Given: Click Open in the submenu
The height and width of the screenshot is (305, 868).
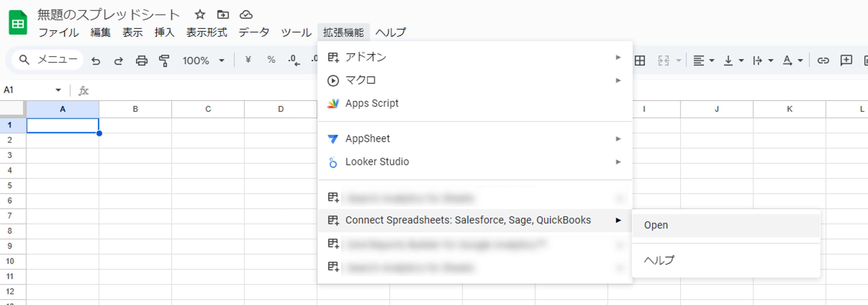Looking at the screenshot, I should coord(656,225).
